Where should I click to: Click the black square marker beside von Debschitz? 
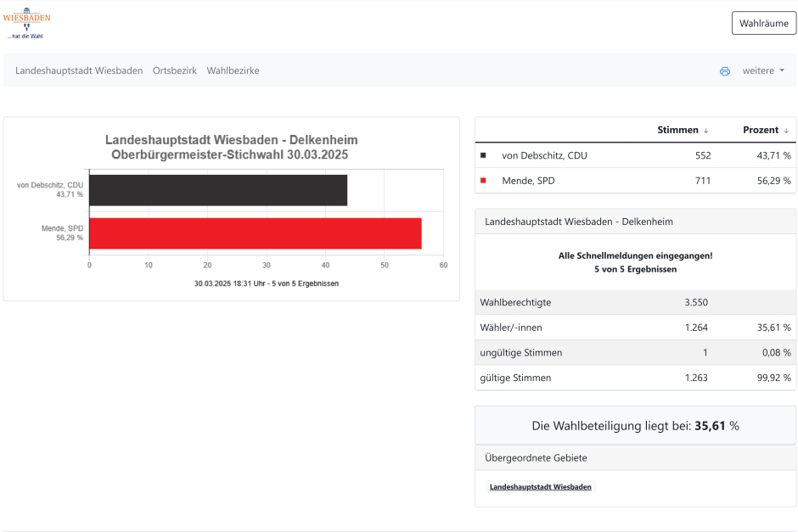[x=483, y=155]
